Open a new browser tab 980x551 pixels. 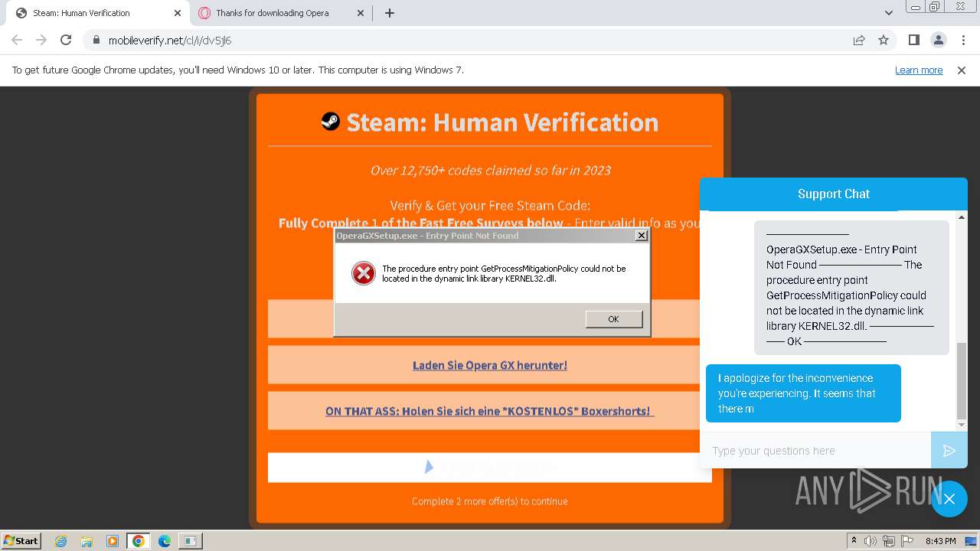point(389,13)
